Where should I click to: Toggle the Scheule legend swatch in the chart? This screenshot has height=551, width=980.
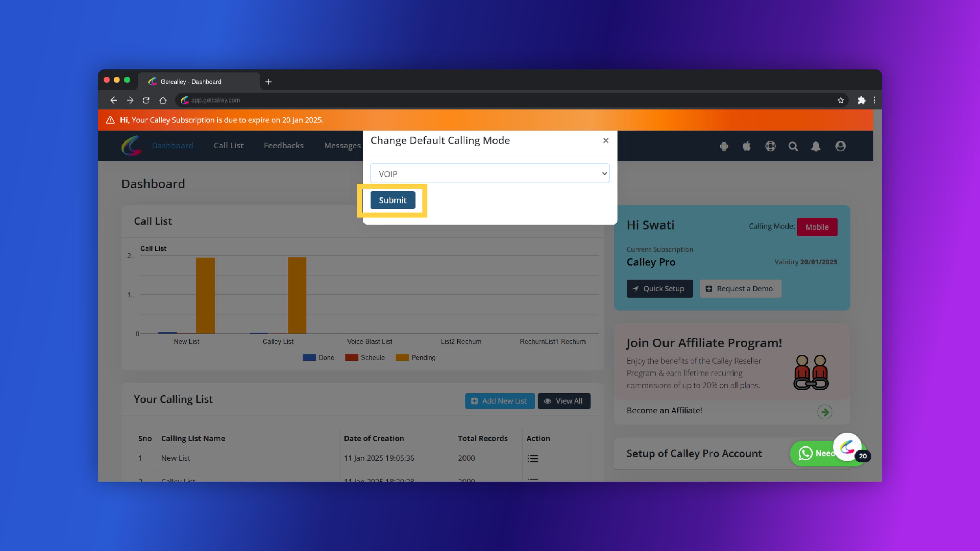(351, 357)
